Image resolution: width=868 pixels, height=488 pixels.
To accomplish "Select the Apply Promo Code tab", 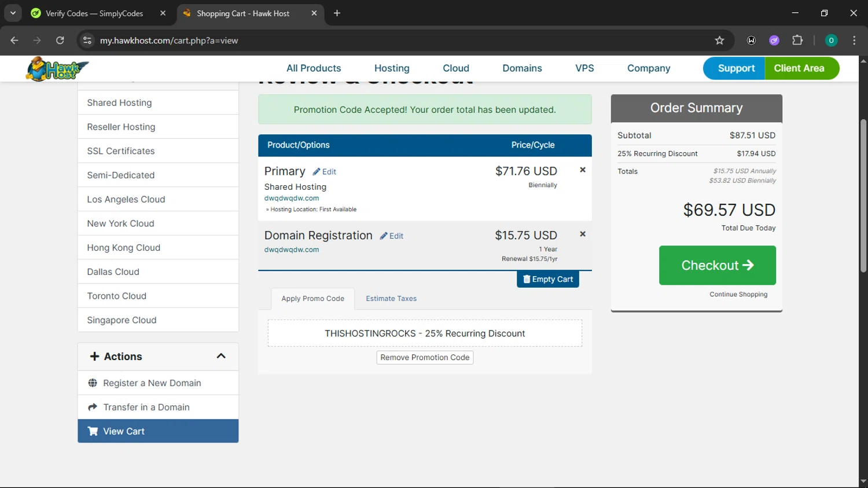I will 312,299.
